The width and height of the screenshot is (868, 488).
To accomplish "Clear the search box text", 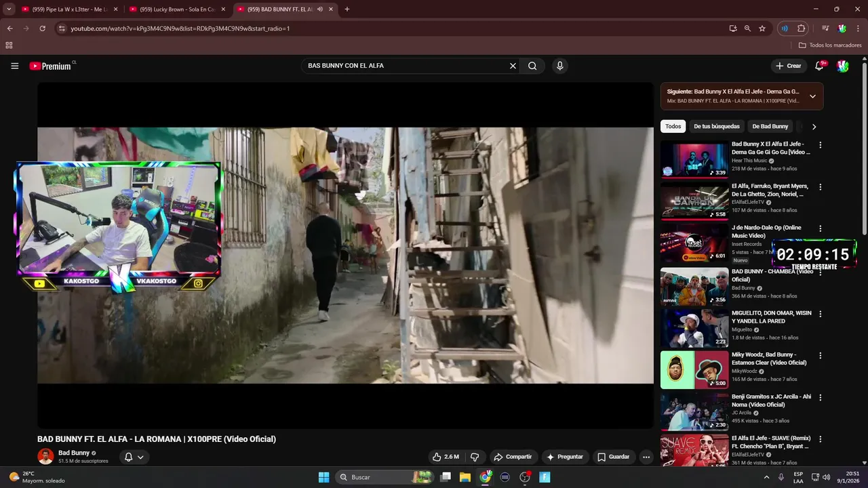I will pos(513,66).
